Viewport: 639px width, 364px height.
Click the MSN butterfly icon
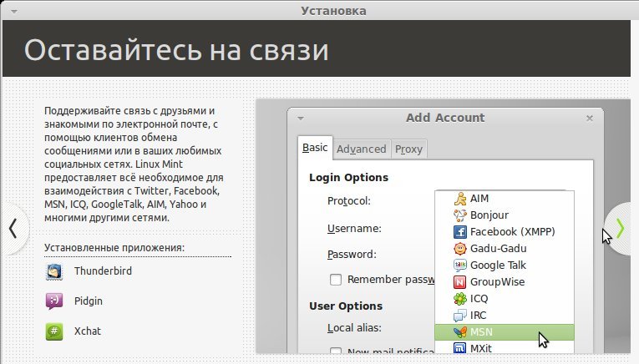tap(460, 332)
